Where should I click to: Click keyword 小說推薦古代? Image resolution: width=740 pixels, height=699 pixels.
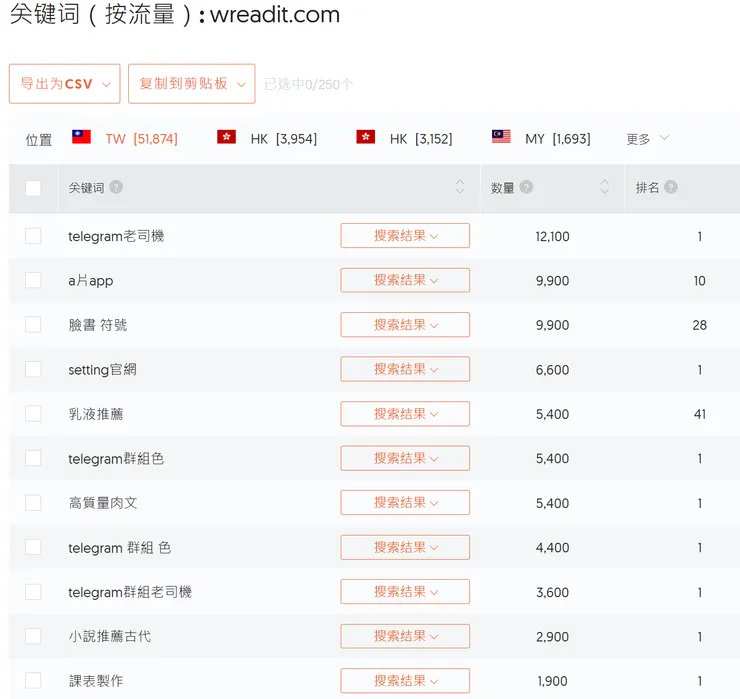(x=109, y=637)
